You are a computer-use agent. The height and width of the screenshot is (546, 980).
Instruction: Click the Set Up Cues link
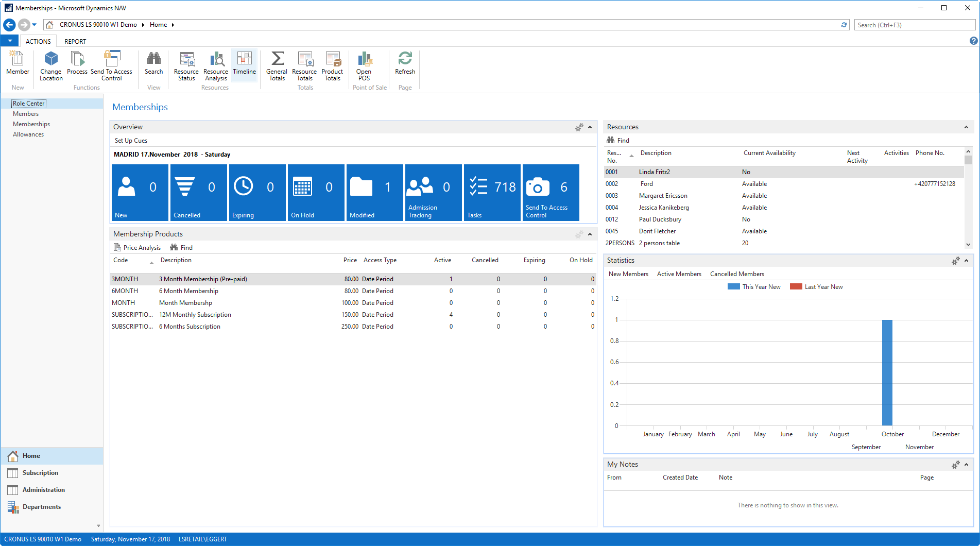coord(131,141)
